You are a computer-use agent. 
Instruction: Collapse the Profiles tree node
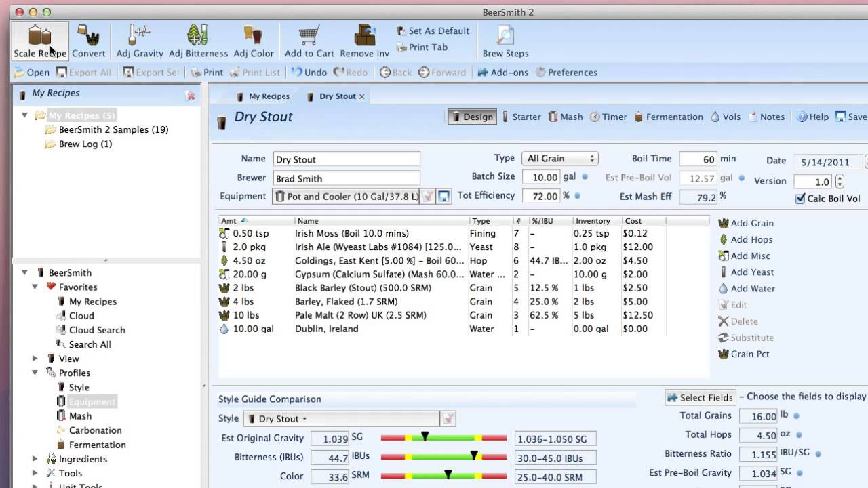coord(35,373)
